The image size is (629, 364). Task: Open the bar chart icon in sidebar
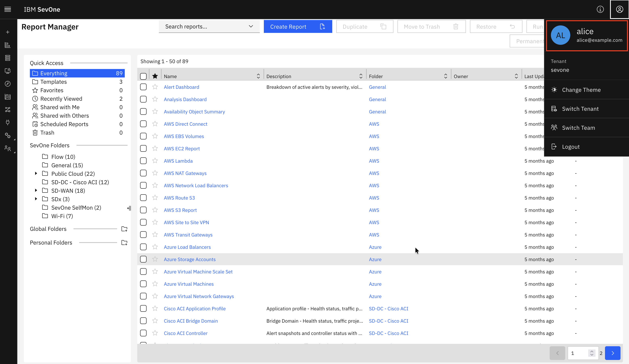pos(8,45)
